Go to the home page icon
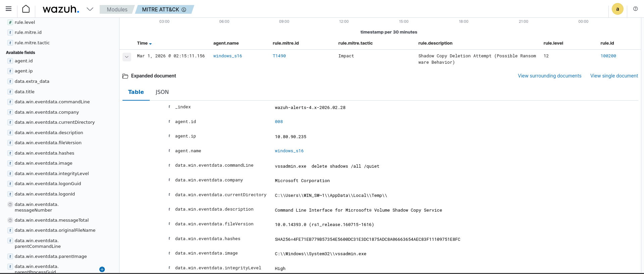Viewport: 644px width, 274px height. pyautogui.click(x=26, y=9)
